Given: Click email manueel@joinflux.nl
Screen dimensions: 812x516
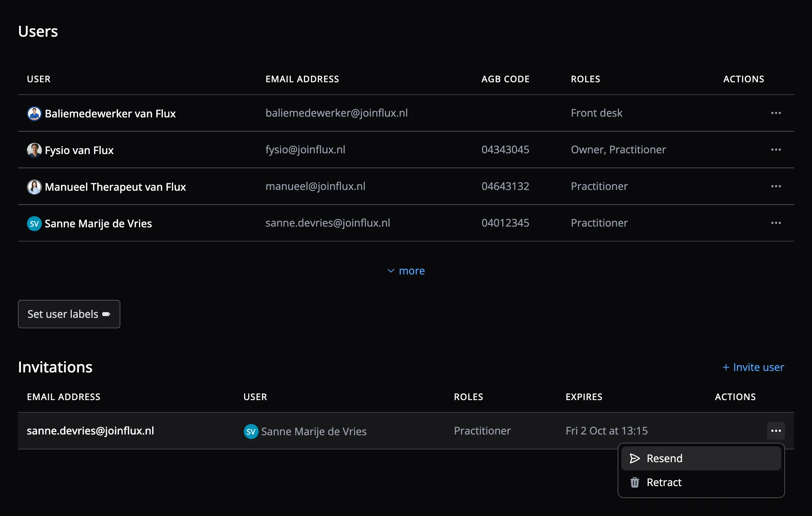Looking at the screenshot, I should (x=316, y=186).
